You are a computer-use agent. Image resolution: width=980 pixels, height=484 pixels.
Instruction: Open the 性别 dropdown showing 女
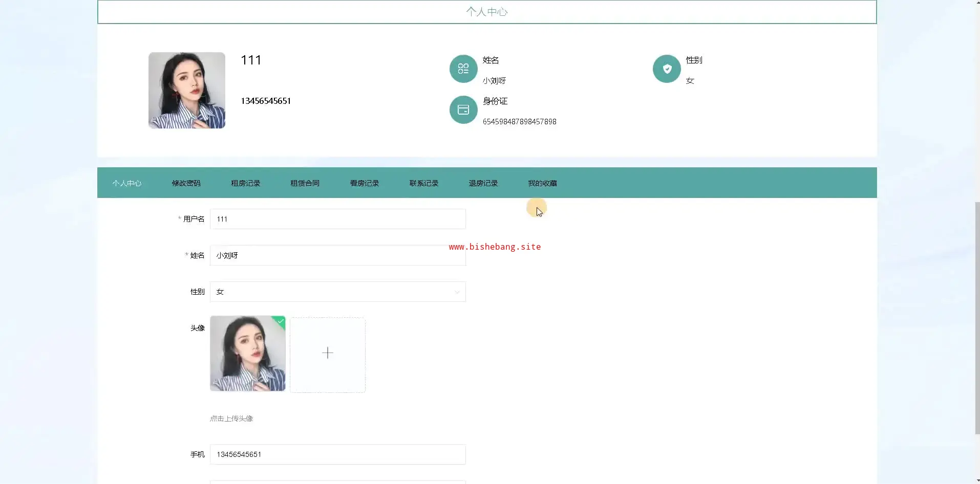tap(338, 292)
